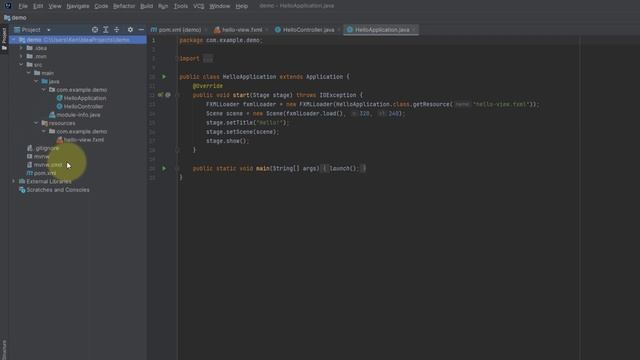
Task: Click the .gitignore file icon
Action: (x=29, y=148)
